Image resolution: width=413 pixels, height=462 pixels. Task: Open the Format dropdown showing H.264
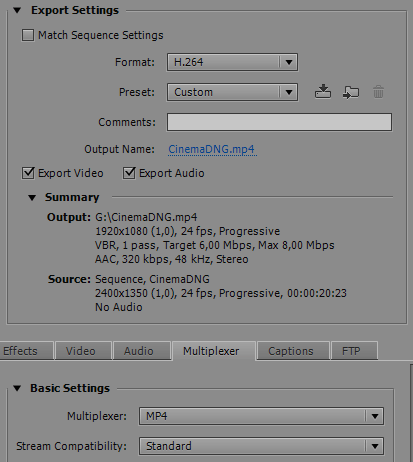coord(232,62)
